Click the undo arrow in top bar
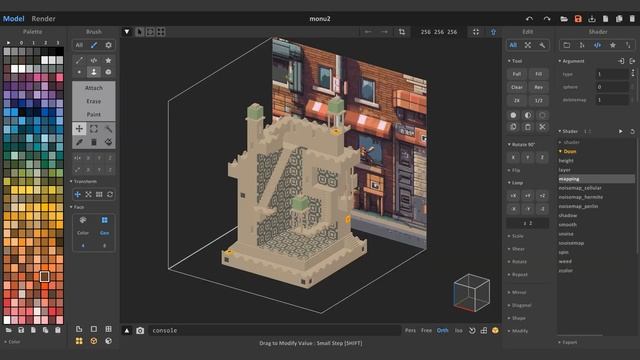This screenshot has height=360, width=640. tap(529, 19)
